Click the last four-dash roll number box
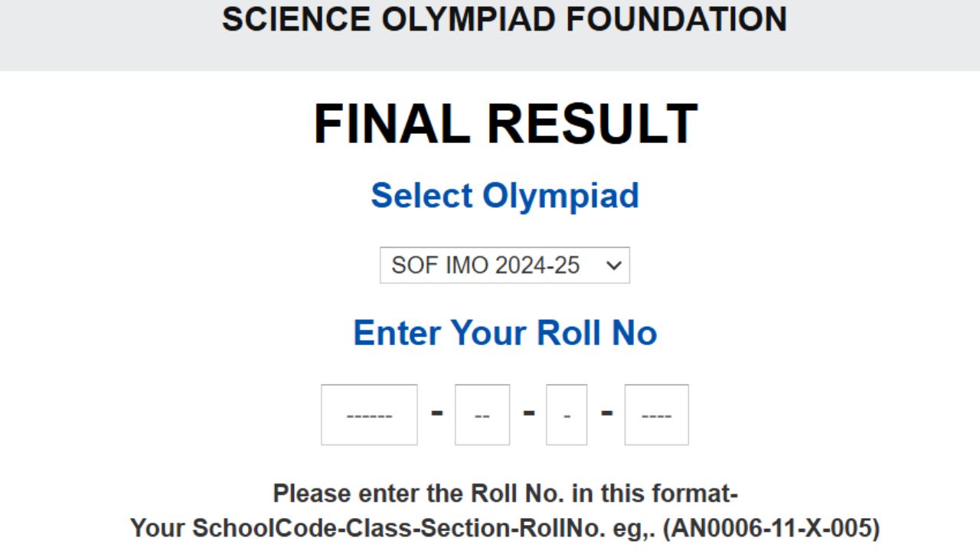This screenshot has height=551, width=980. pyautogui.click(x=656, y=414)
